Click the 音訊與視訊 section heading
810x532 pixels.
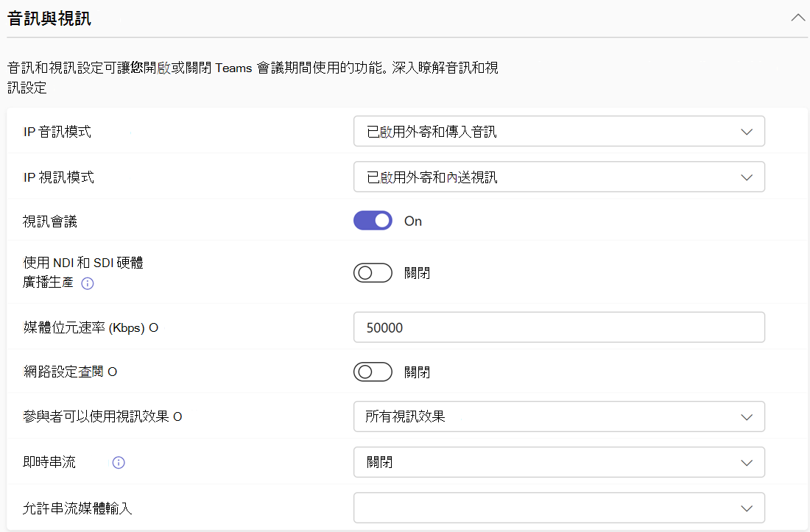click(49, 19)
